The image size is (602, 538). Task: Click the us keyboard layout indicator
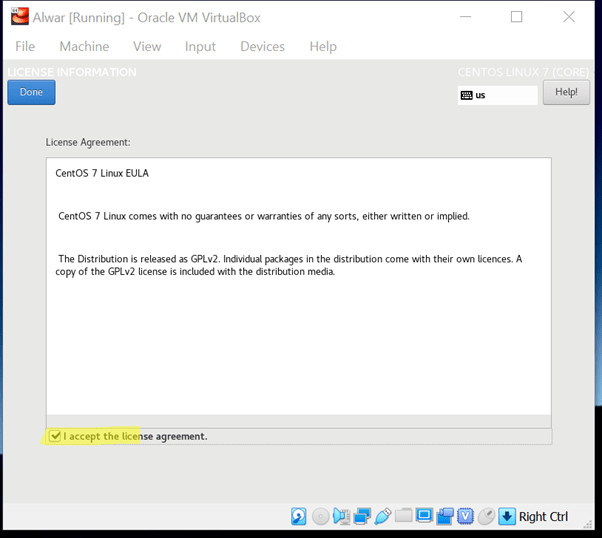tap(497, 95)
